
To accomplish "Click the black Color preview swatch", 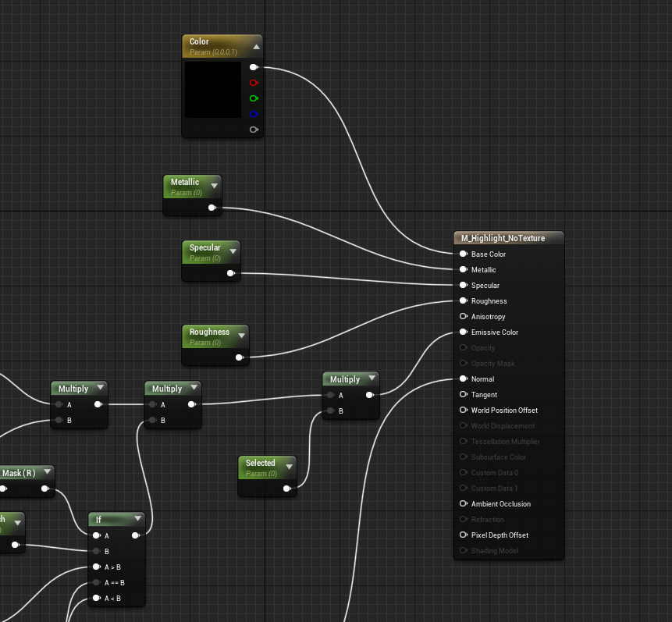I will click(x=212, y=90).
